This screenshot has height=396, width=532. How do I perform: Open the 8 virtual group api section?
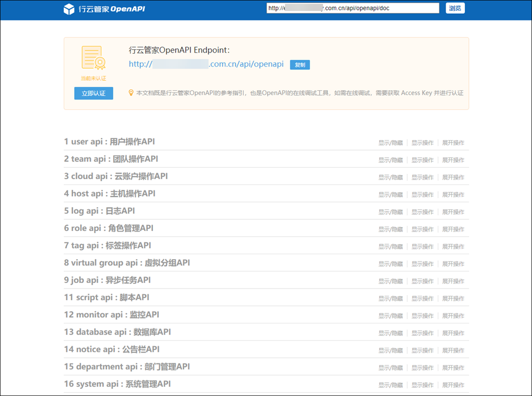coord(127,263)
